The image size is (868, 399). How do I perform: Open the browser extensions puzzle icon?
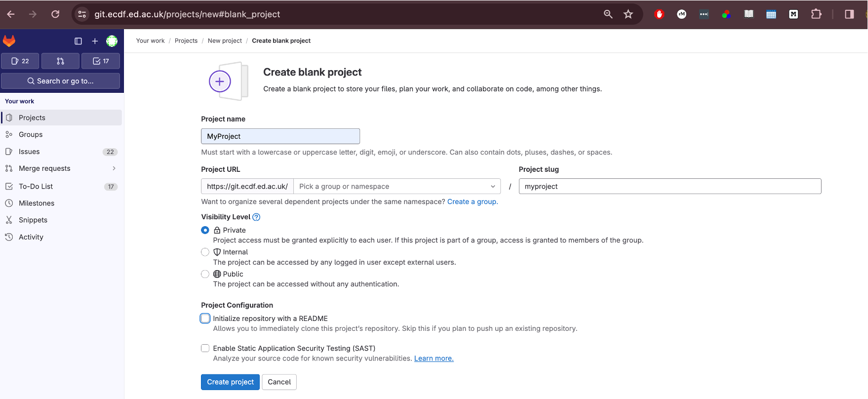816,14
